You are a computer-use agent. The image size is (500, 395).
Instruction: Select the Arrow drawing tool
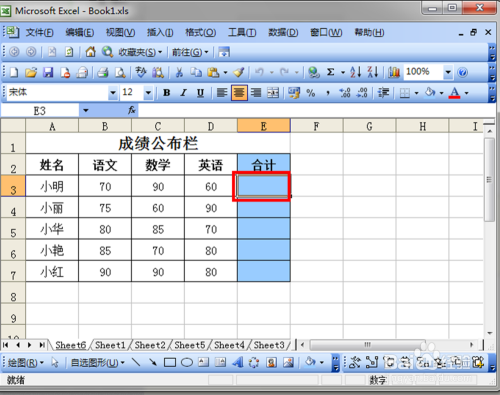click(x=153, y=362)
